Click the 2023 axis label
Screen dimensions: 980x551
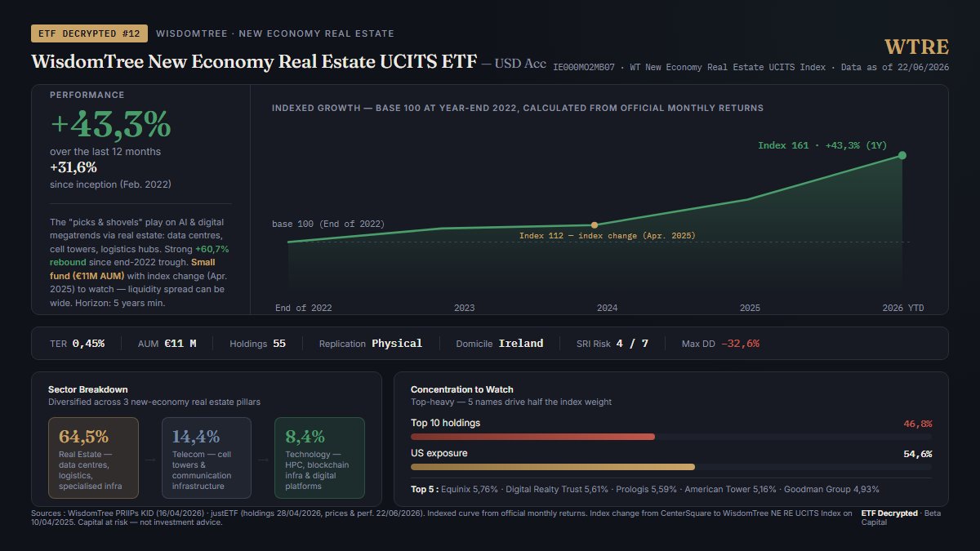pyautogui.click(x=464, y=309)
